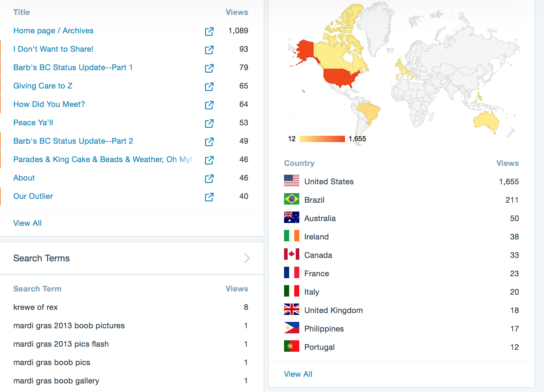Click external link icon for Barb's BC Status Update--Part 2

coord(209,142)
